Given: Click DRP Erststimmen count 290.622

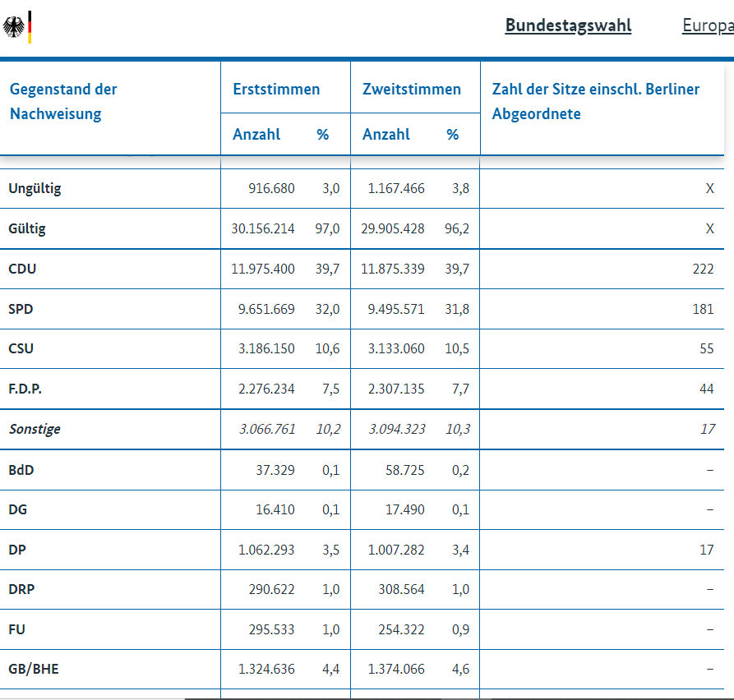Looking at the screenshot, I should pyautogui.click(x=271, y=589).
